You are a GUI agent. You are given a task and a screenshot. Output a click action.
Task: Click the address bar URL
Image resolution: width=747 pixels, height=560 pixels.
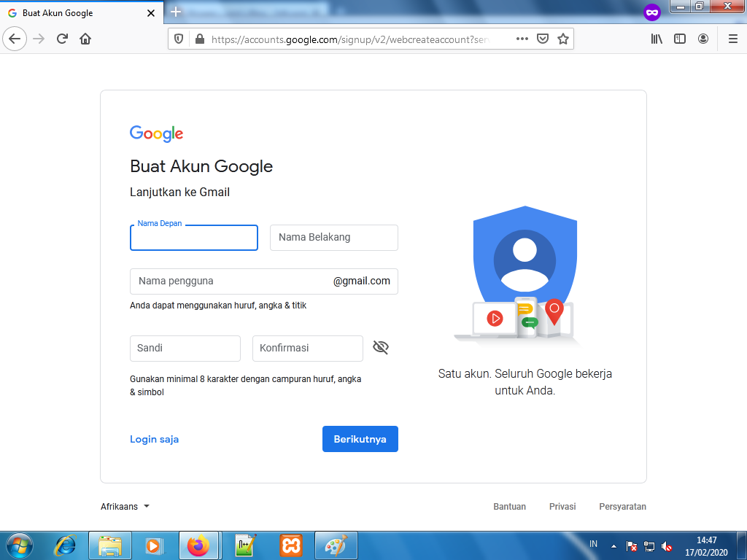(349, 39)
